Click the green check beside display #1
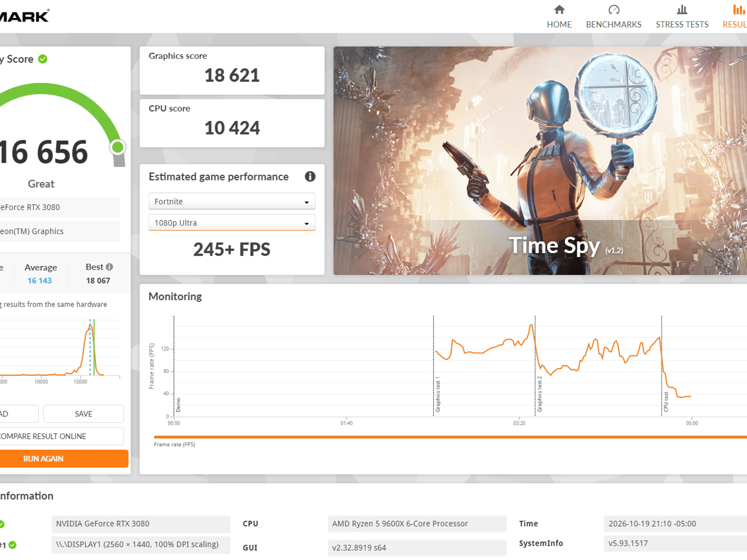 click(12, 545)
